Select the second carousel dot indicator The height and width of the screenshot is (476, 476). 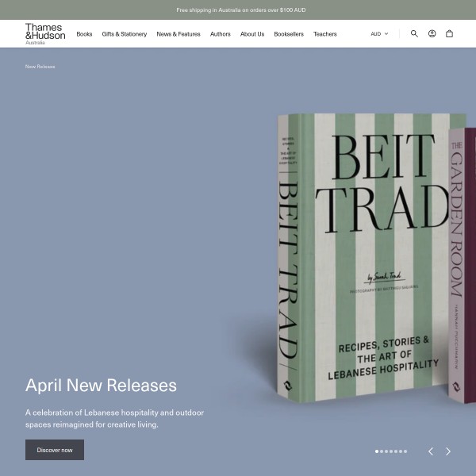[x=382, y=451]
